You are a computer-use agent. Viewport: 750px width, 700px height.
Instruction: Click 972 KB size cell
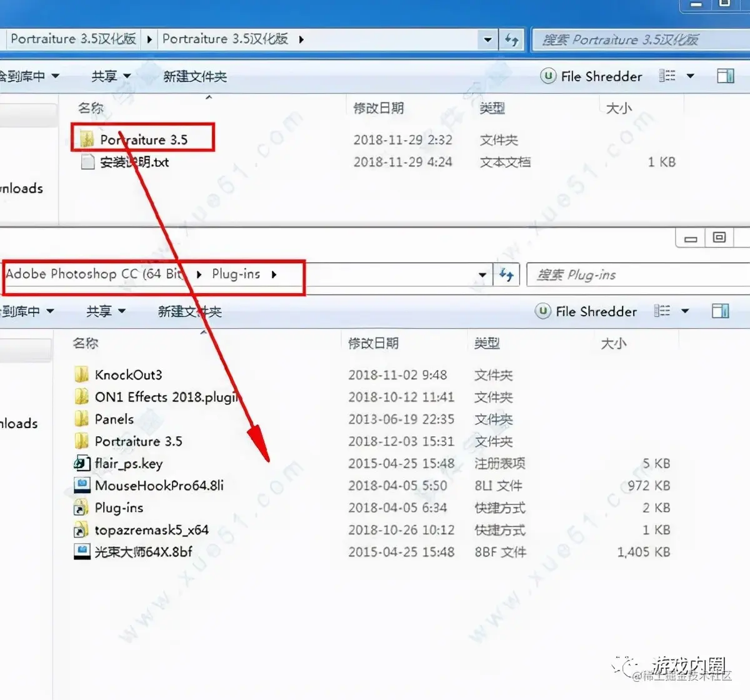coord(649,486)
